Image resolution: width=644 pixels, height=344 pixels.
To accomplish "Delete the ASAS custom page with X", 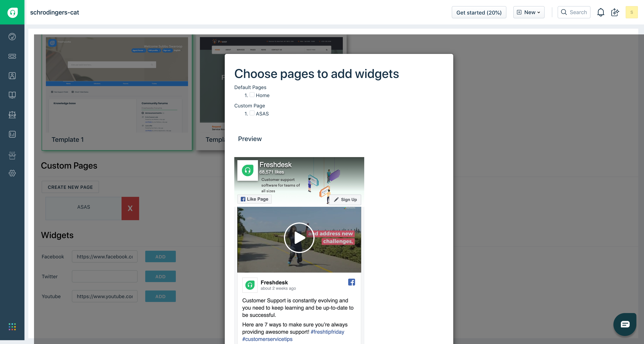I will (130, 208).
